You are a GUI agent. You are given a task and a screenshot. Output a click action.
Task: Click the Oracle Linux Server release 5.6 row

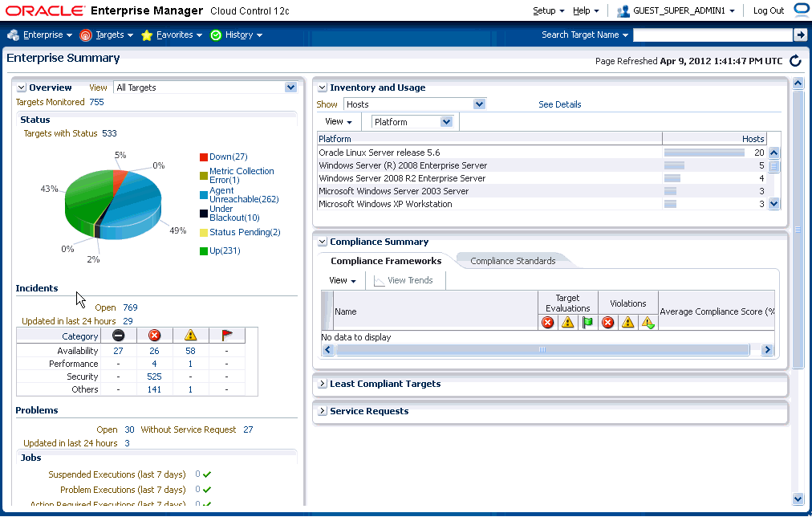pyautogui.click(x=542, y=153)
